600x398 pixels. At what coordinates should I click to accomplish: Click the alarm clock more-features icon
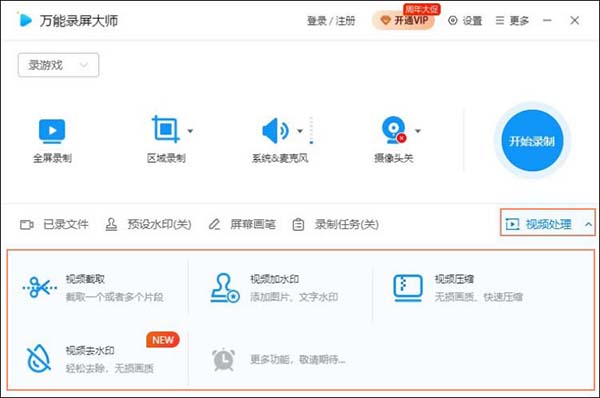point(224,359)
